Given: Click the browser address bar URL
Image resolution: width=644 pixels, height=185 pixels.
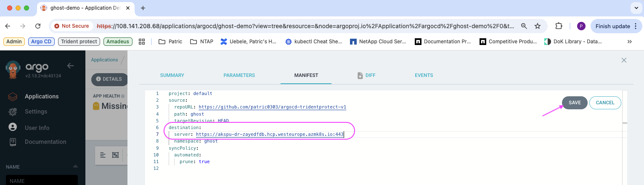Looking at the screenshot, I should click(x=305, y=26).
